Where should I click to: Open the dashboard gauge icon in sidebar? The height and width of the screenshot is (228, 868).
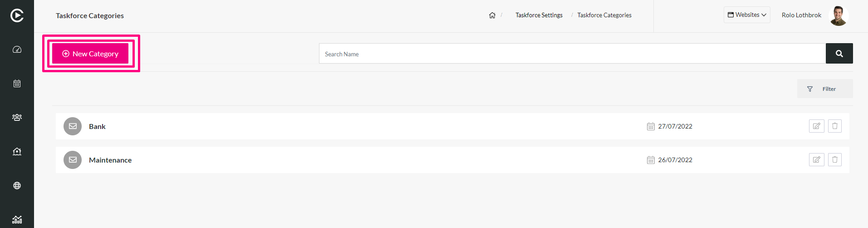(17, 50)
